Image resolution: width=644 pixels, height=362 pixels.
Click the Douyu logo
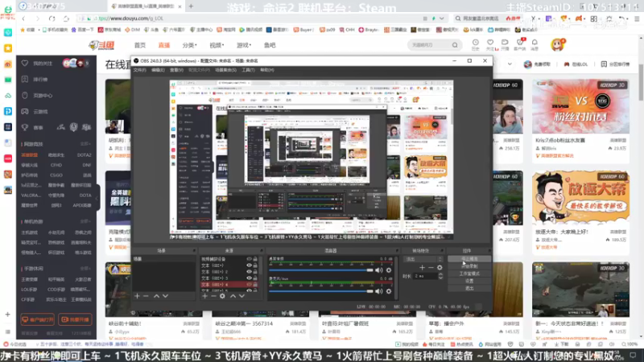(x=101, y=45)
